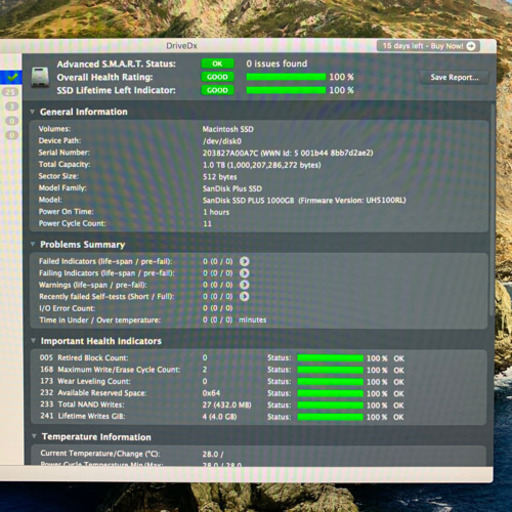
Task: Open details arrow for Failed Indicators
Action: [x=244, y=261]
